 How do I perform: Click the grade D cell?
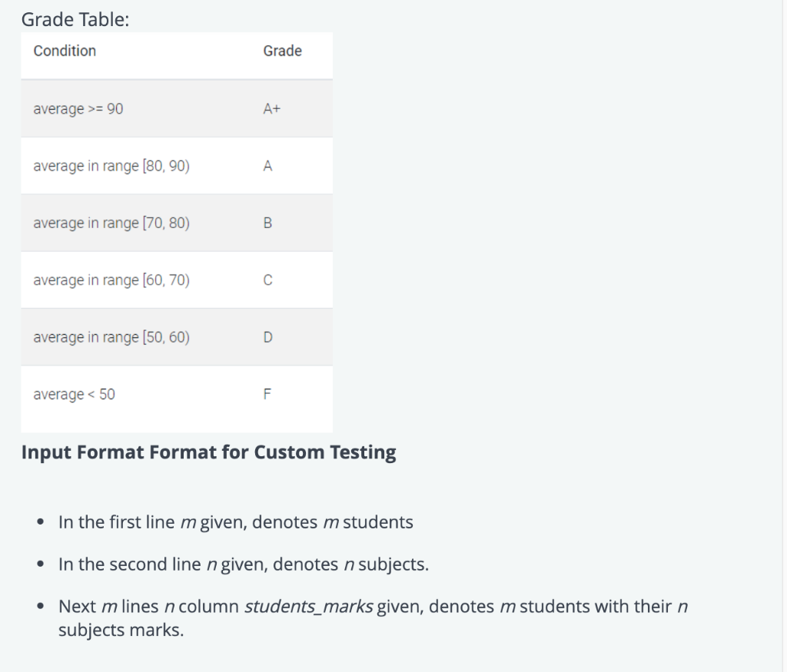(267, 337)
